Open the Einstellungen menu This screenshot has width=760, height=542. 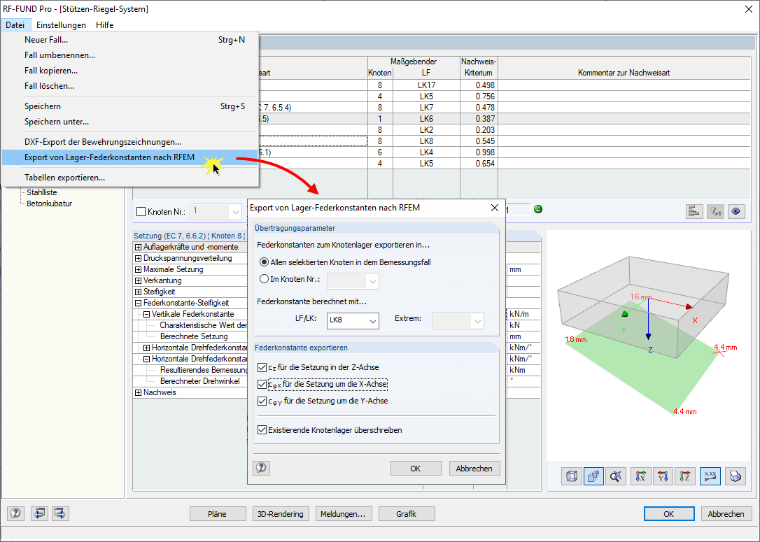click(61, 25)
